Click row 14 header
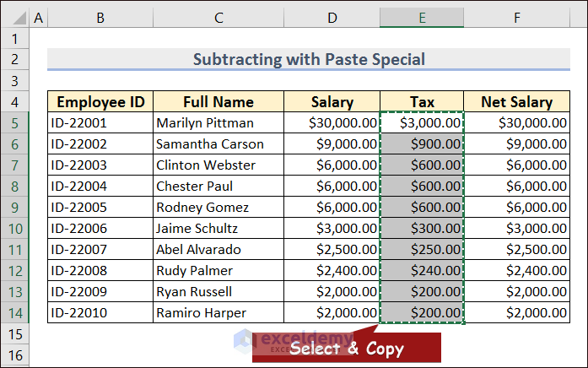Screen dimensions: 588x368 (x=14, y=312)
